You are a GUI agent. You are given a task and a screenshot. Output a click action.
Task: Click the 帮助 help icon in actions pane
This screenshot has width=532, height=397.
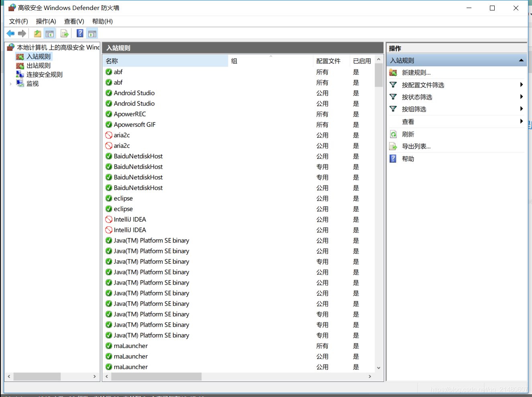pyautogui.click(x=393, y=159)
